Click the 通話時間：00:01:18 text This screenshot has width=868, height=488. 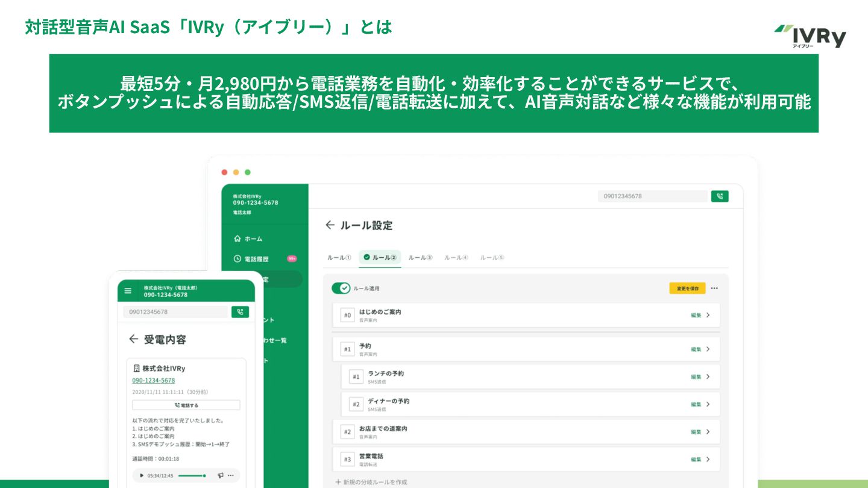[156, 458]
